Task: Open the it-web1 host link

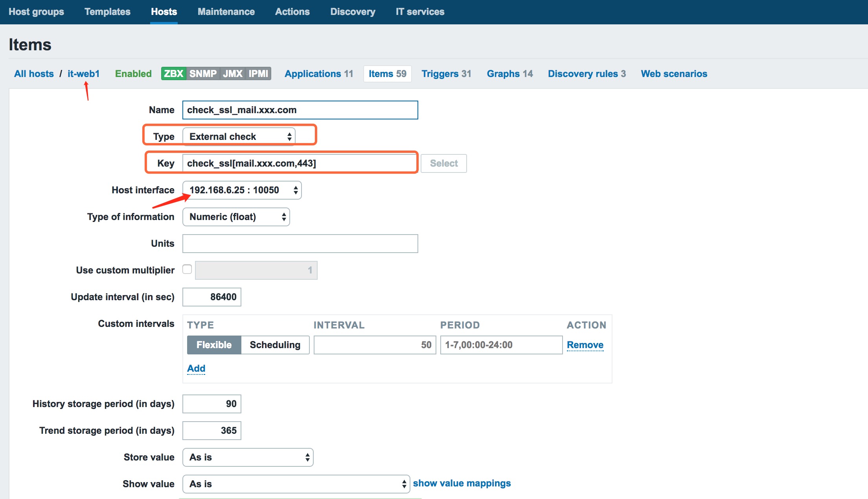Action: pyautogui.click(x=83, y=73)
